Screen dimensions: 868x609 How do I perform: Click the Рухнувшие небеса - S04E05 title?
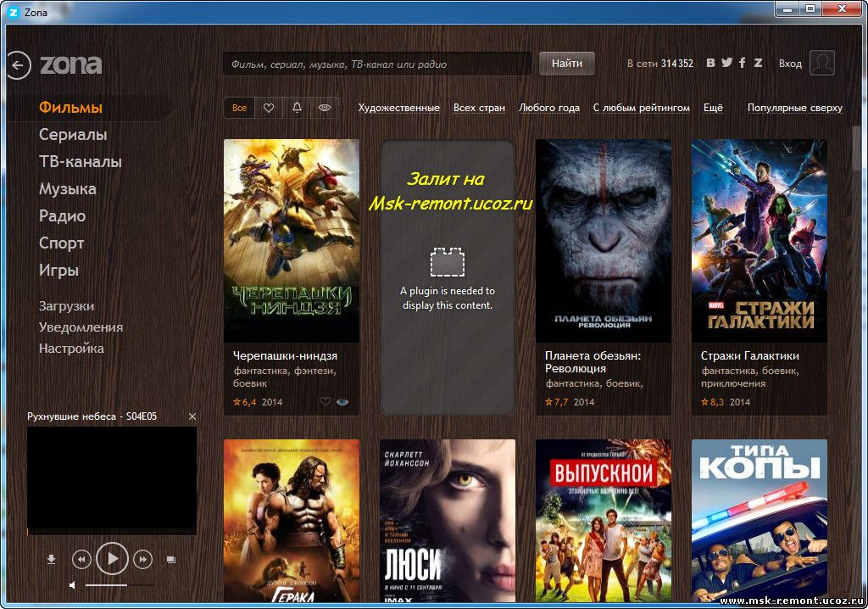click(x=92, y=416)
